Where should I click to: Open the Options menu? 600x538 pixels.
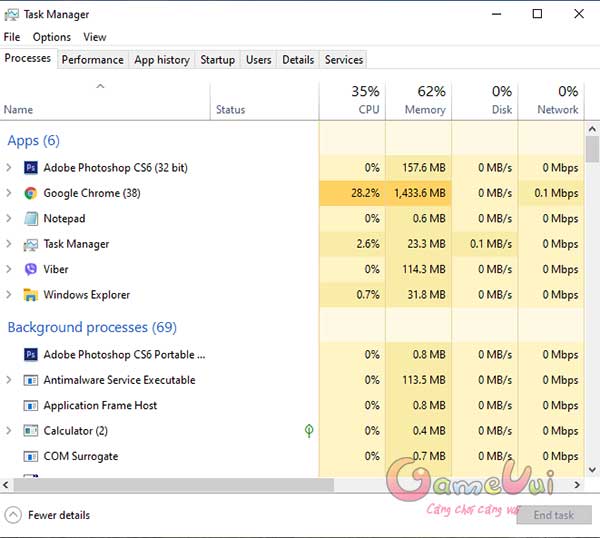pos(51,37)
